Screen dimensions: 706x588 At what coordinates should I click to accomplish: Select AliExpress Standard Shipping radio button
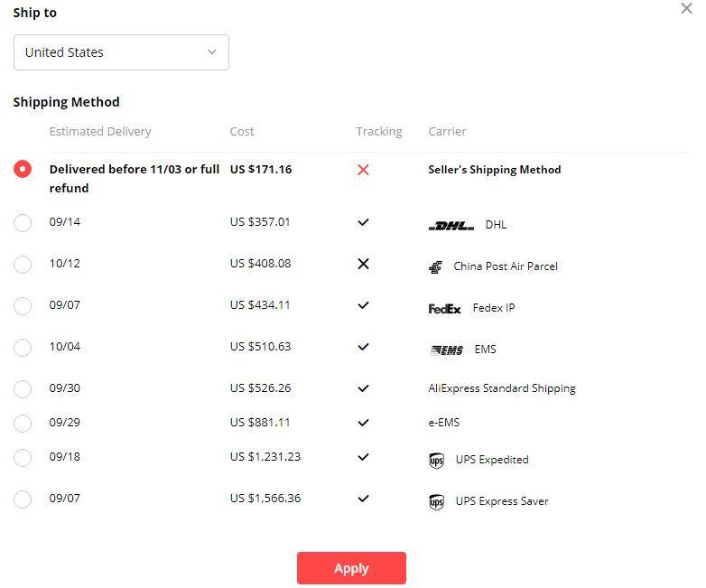click(x=23, y=389)
